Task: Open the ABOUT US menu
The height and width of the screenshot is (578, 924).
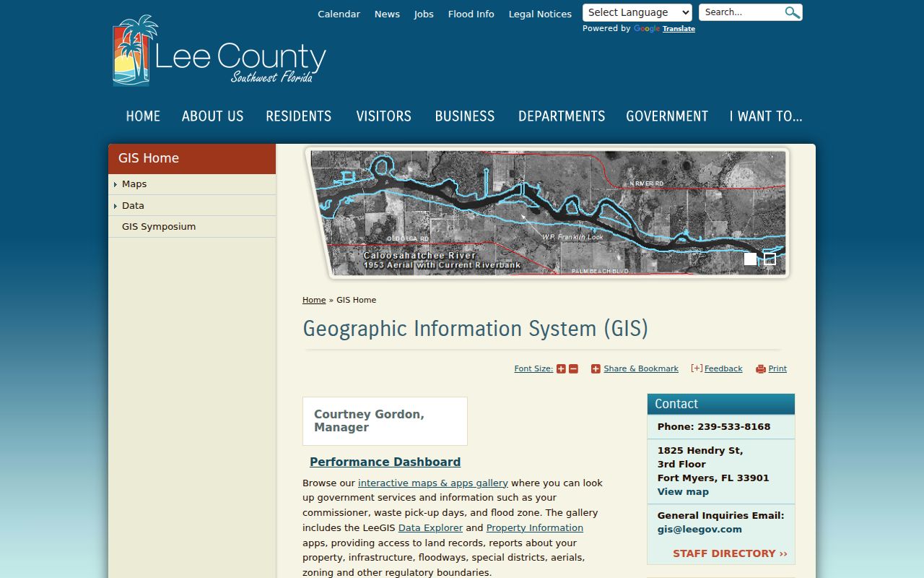Action: point(213,116)
